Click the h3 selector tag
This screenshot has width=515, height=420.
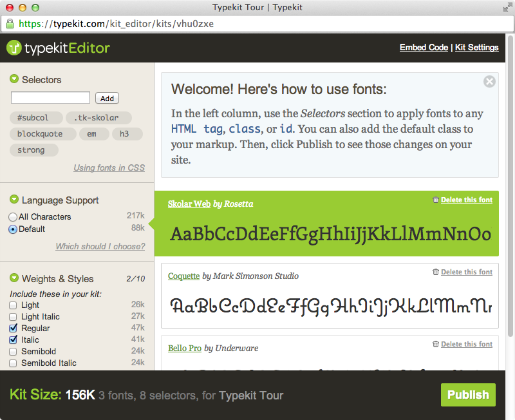(x=127, y=134)
